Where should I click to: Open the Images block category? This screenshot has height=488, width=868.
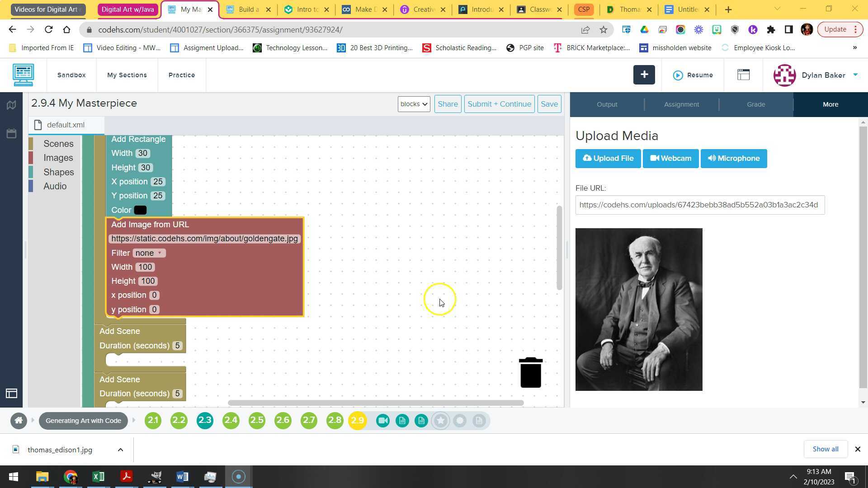(58, 157)
